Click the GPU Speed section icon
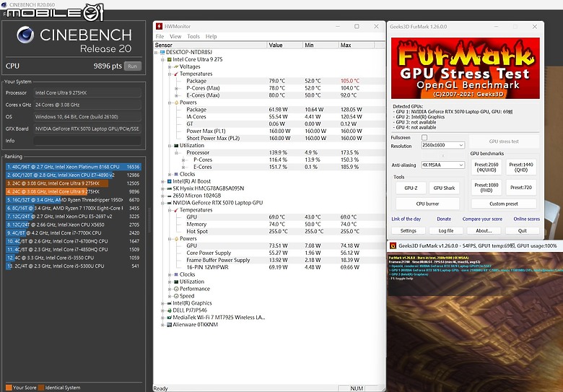 pos(176,296)
